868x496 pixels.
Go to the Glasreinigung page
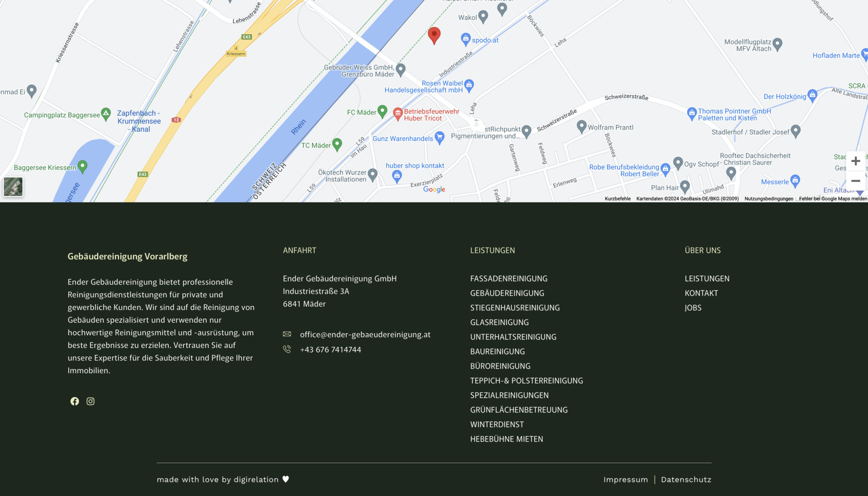[499, 323]
